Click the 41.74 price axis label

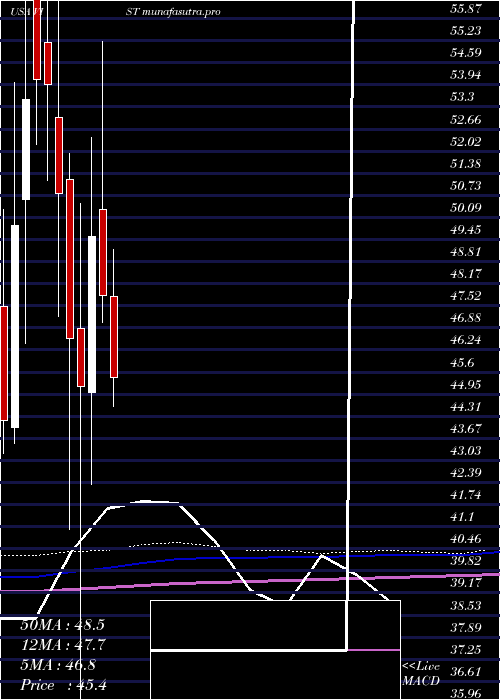pyautogui.click(x=466, y=495)
